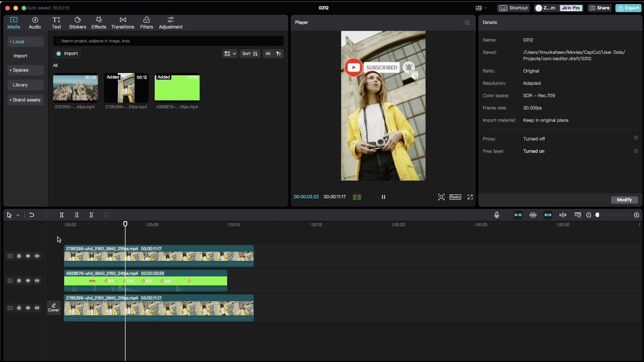Open the Player panel menu icon
644x362 pixels.
click(467, 22)
